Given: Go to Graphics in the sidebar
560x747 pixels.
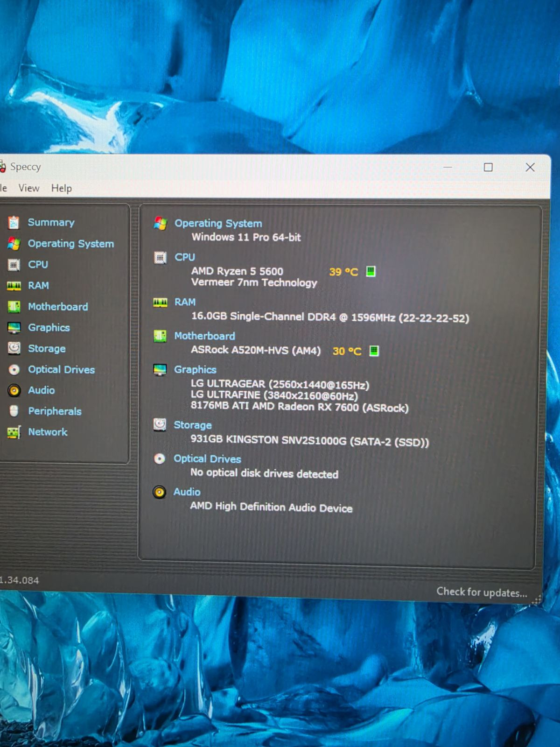Looking at the screenshot, I should pos(49,328).
